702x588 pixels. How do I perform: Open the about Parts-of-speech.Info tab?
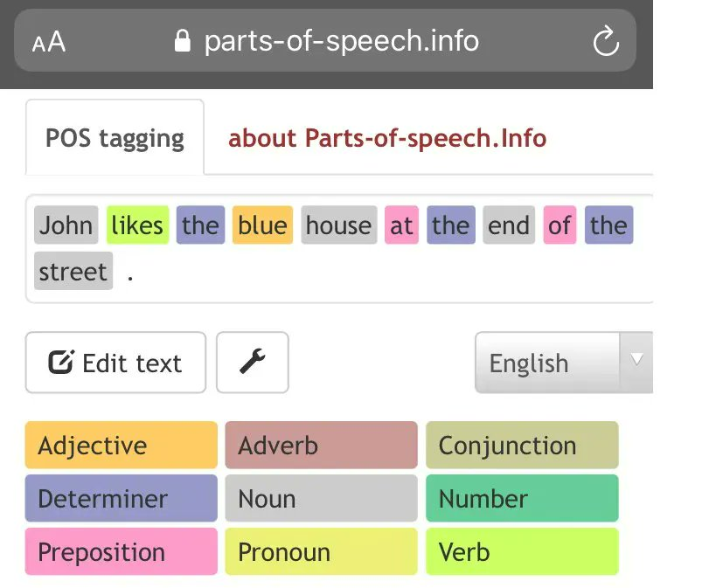click(x=388, y=138)
